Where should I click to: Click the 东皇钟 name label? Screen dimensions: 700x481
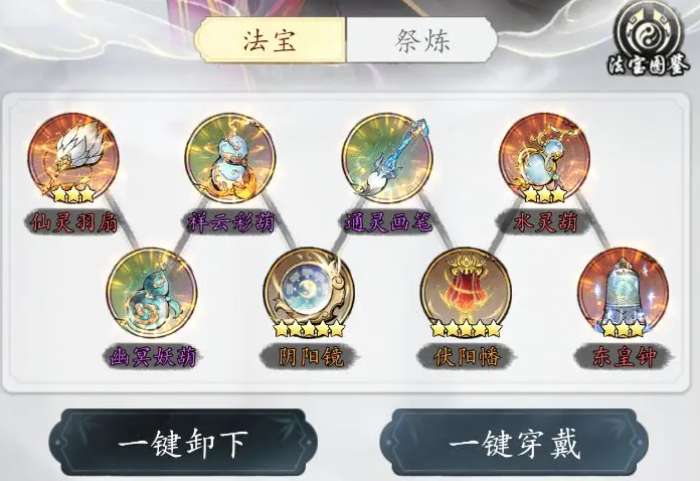[x=624, y=357]
